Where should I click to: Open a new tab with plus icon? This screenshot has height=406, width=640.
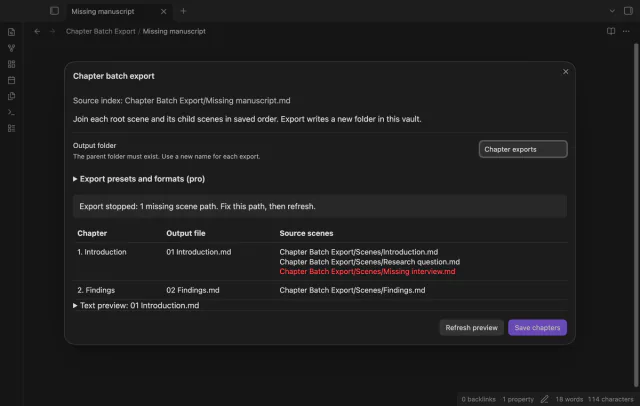183,11
